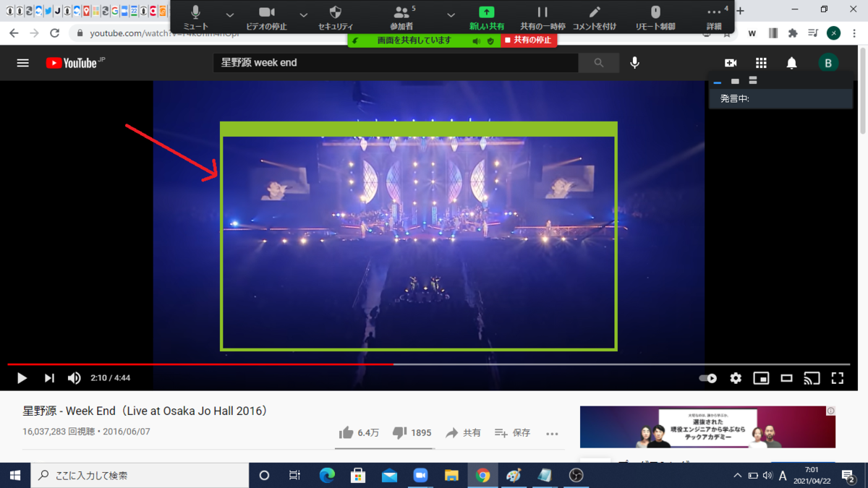The width and height of the screenshot is (868, 488).
Task: Click the Windows Start button
Action: pyautogui.click(x=14, y=475)
